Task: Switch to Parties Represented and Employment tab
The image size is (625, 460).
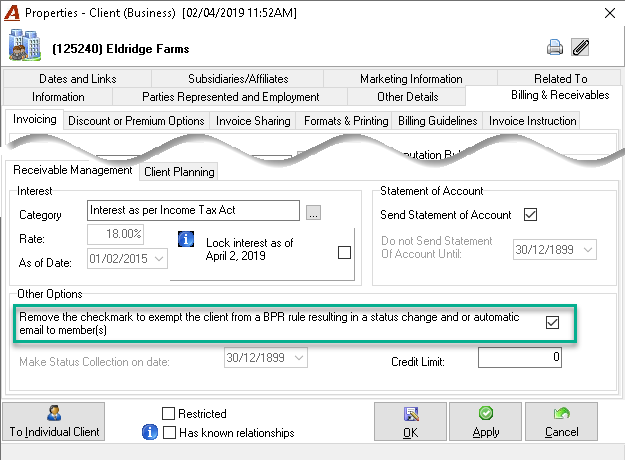Action: pyautogui.click(x=230, y=97)
